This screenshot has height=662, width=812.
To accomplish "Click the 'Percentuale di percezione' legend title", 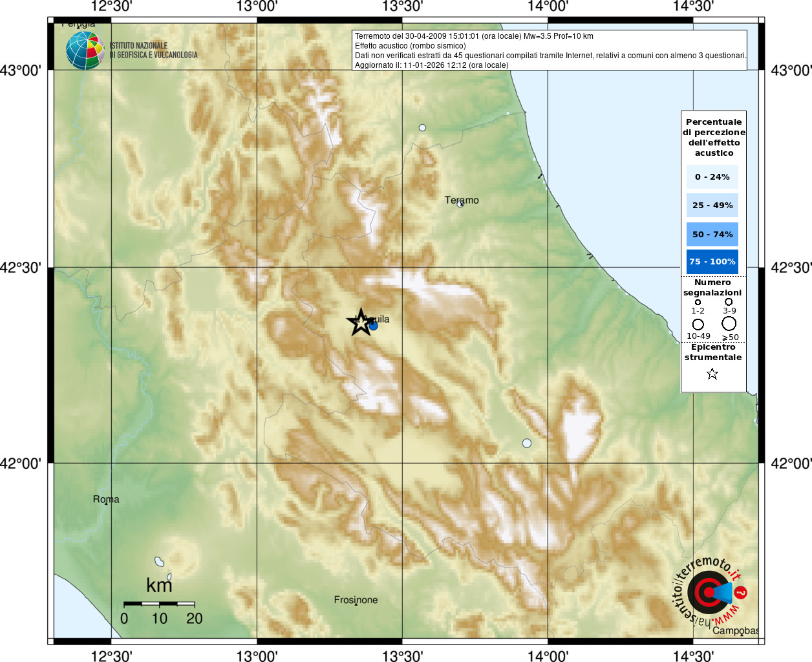I will tap(714, 137).
